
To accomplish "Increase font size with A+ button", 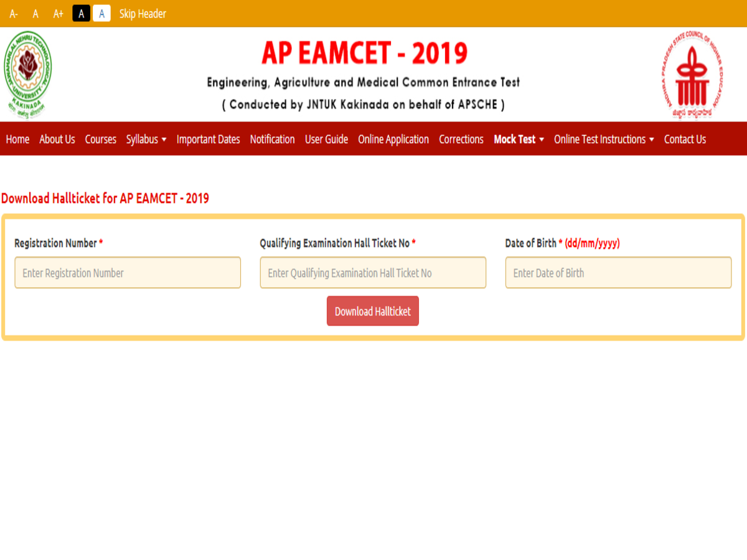I will [x=59, y=14].
